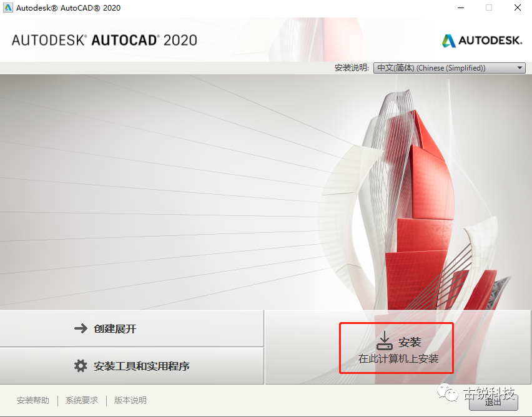Click the download icon on the 安装 button
The height and width of the screenshot is (417, 532).
pos(385,339)
